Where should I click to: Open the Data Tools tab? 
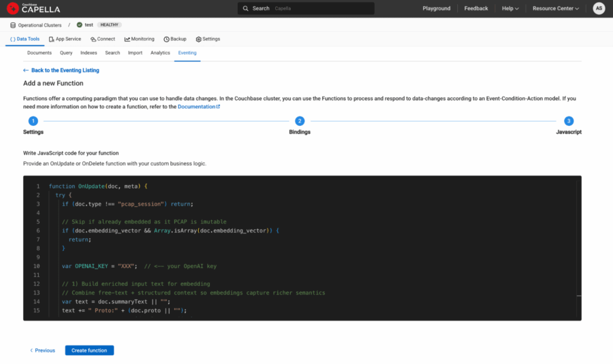click(25, 39)
